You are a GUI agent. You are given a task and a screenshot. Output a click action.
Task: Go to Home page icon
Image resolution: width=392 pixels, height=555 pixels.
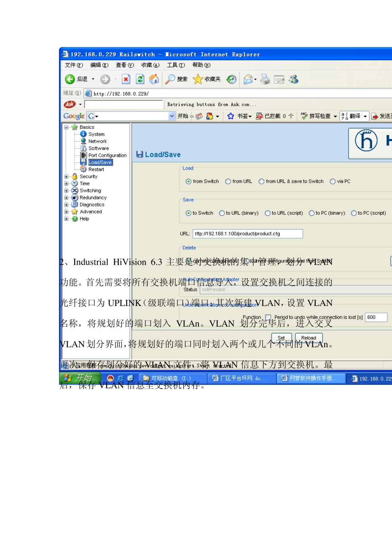[154, 79]
